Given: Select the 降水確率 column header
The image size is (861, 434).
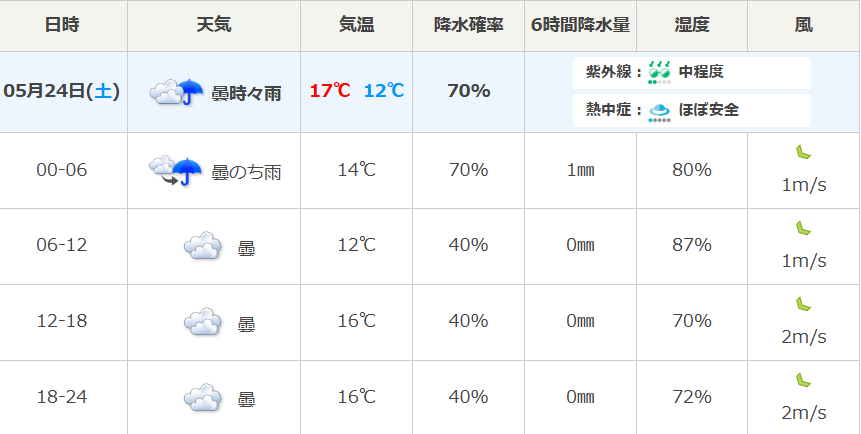Looking at the screenshot, I should 468,25.
